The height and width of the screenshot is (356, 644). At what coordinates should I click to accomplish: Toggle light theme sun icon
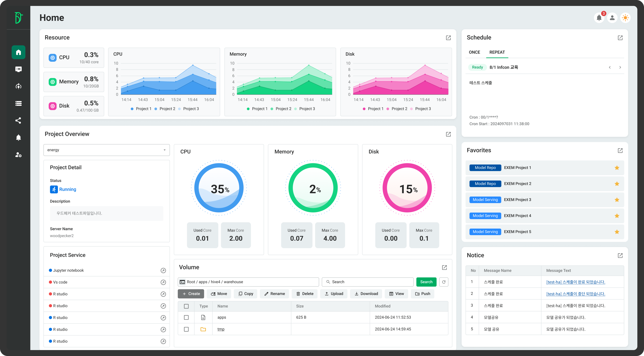tap(625, 18)
